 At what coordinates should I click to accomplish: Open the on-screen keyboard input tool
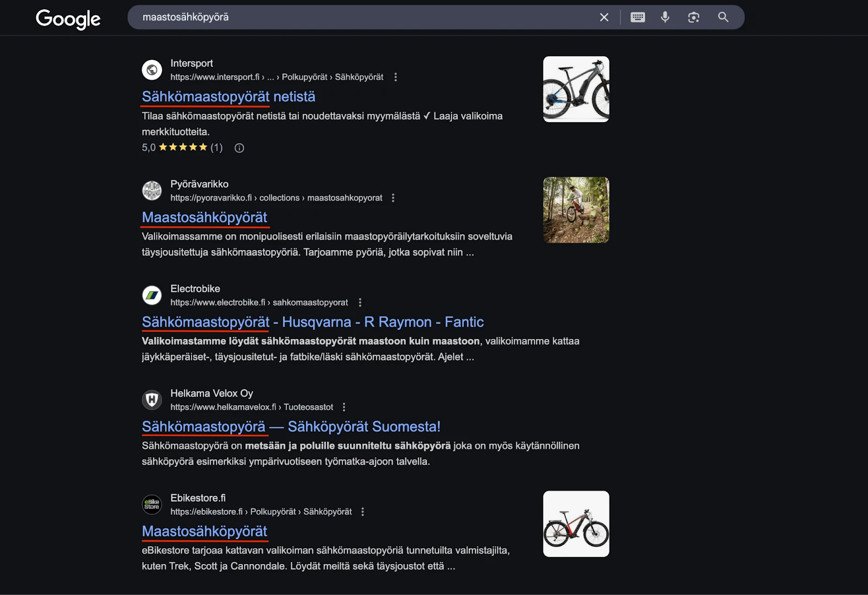click(x=637, y=17)
